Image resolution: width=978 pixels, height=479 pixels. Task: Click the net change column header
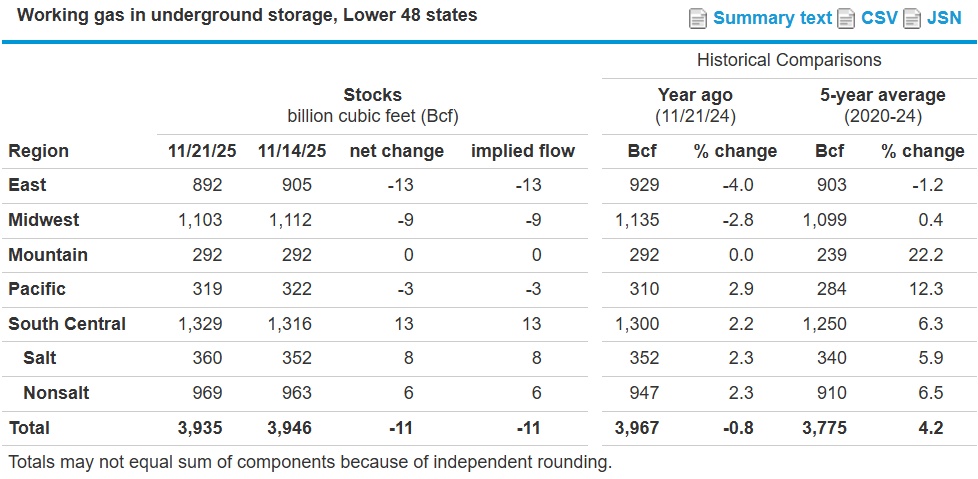(396, 151)
